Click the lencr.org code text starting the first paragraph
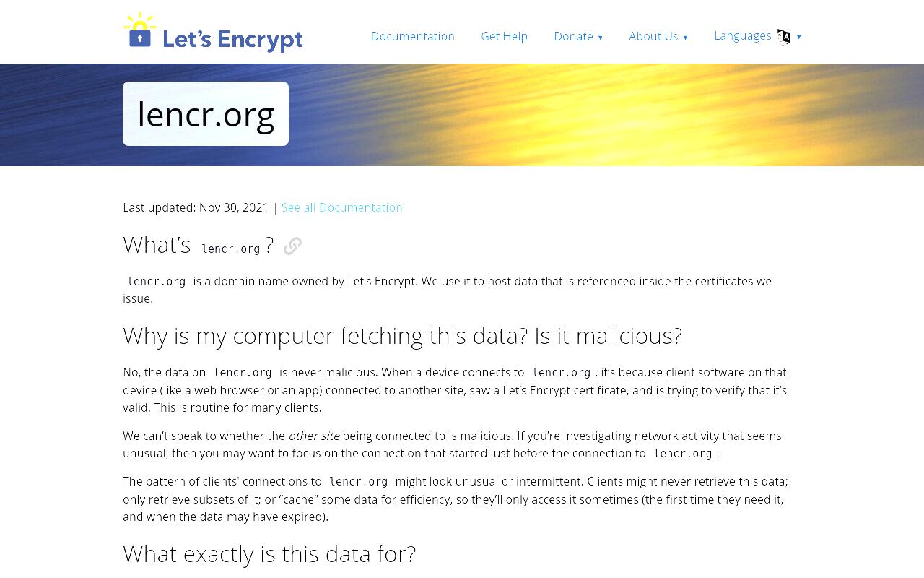The height and width of the screenshot is (578, 924). point(157,281)
